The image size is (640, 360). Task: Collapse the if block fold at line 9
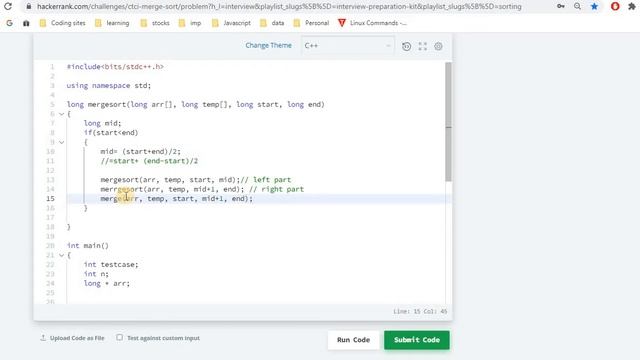pyautogui.click(x=62, y=142)
